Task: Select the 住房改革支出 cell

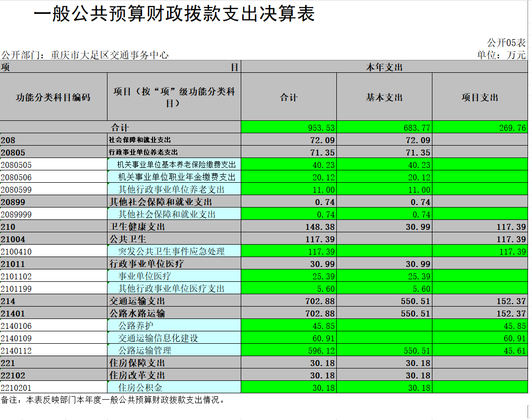Action: [174, 375]
